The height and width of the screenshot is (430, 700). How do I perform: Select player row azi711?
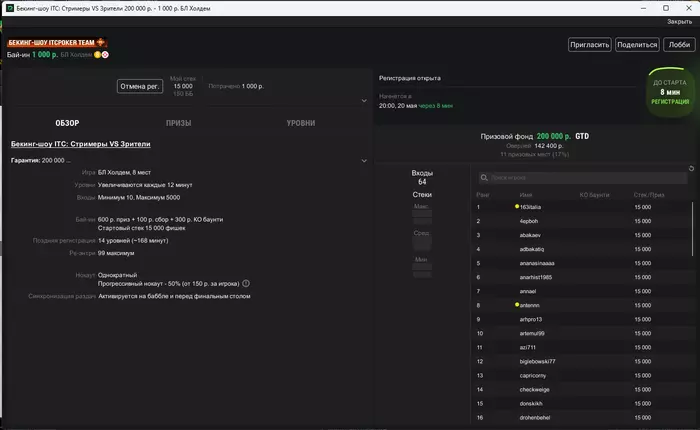581,347
